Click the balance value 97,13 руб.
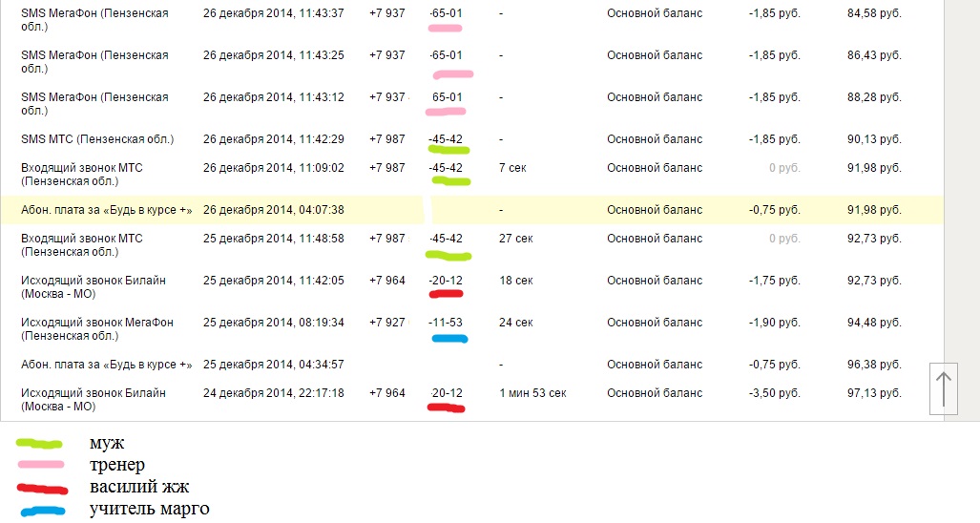The width and height of the screenshot is (980, 523). [x=873, y=393]
